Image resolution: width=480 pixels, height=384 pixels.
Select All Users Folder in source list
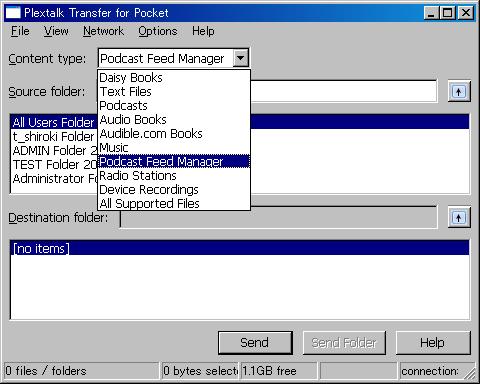pos(54,122)
